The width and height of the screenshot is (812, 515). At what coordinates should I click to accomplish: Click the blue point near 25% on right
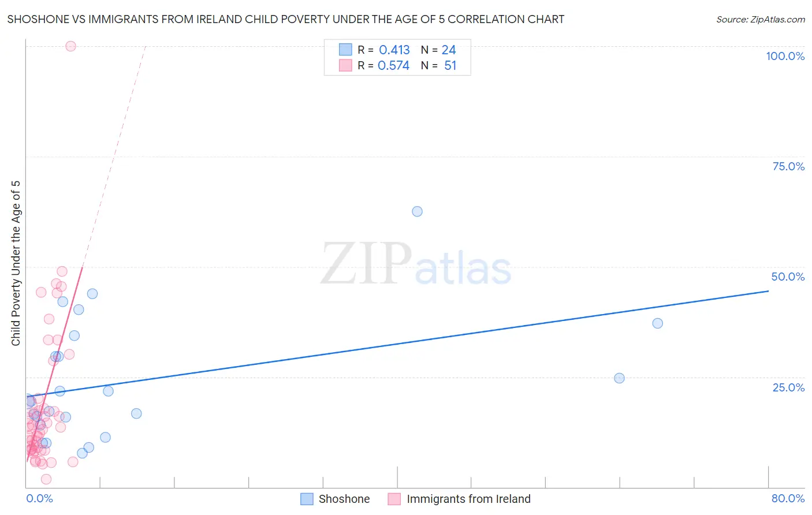tap(619, 378)
